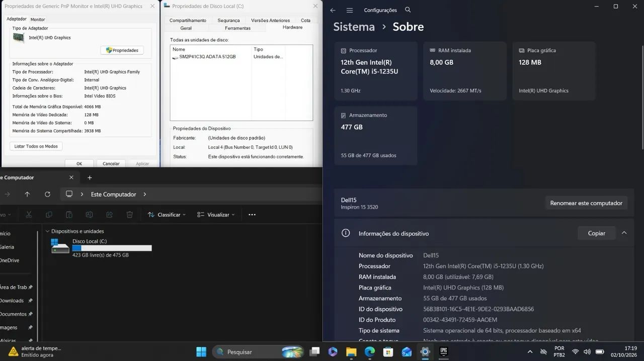
Task: Open the three-dot more options menu in Explorer
Action: click(252, 215)
